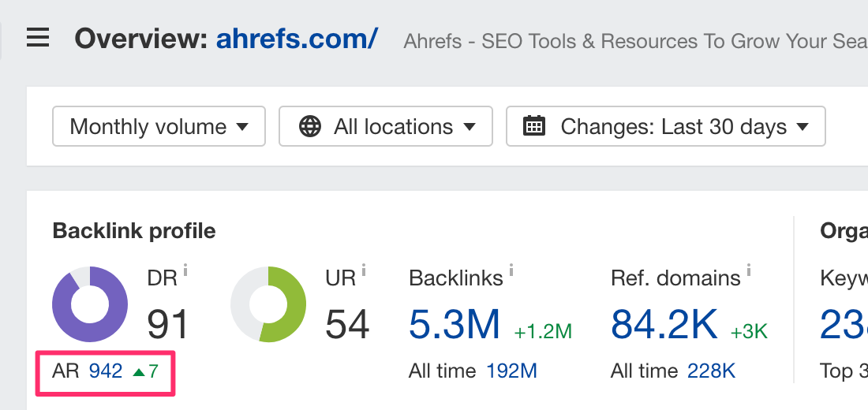Viewport: 868px width, 410px height.
Task: Click the +1.2M backlinks change
Action: coord(543,331)
